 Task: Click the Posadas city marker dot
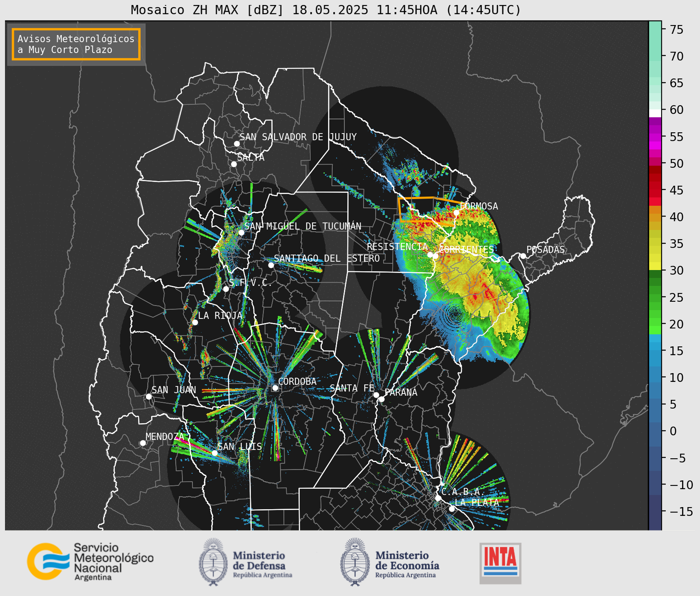pos(523,256)
